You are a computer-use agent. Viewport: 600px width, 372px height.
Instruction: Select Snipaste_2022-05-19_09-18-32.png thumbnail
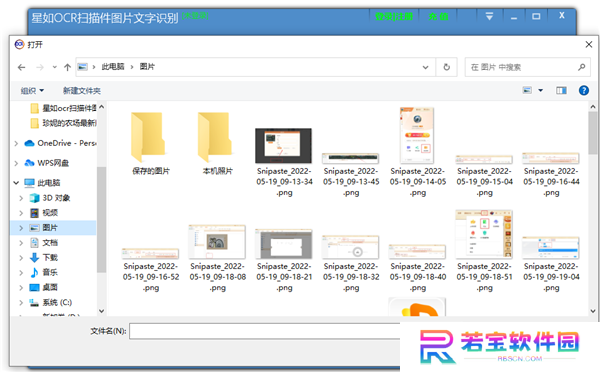click(351, 247)
